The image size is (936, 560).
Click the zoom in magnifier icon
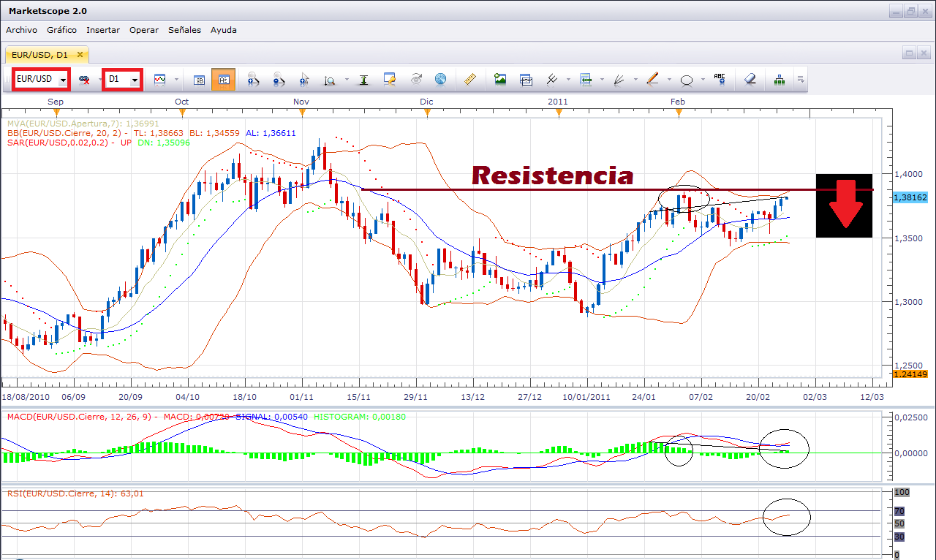(x=254, y=79)
